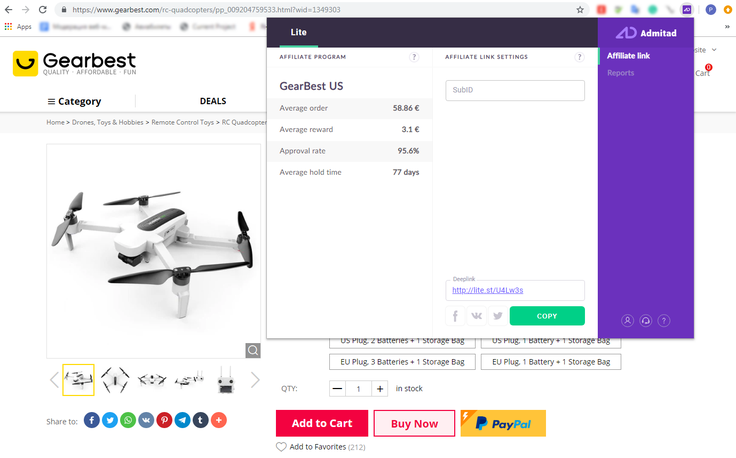The width and height of the screenshot is (736, 458).
Task: Click help icon next to Affiliate Link Settings
Action: (579, 57)
